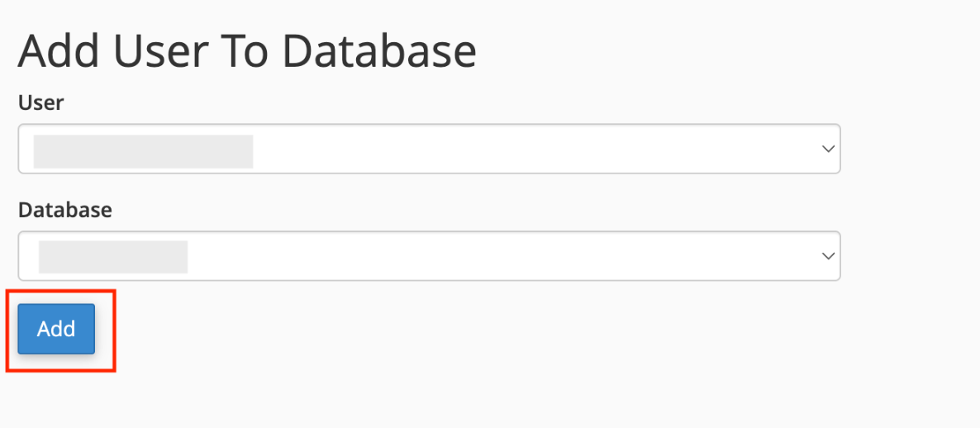Viewport: 980px width, 428px height.
Task: Click the Database field label
Action: tap(65, 210)
